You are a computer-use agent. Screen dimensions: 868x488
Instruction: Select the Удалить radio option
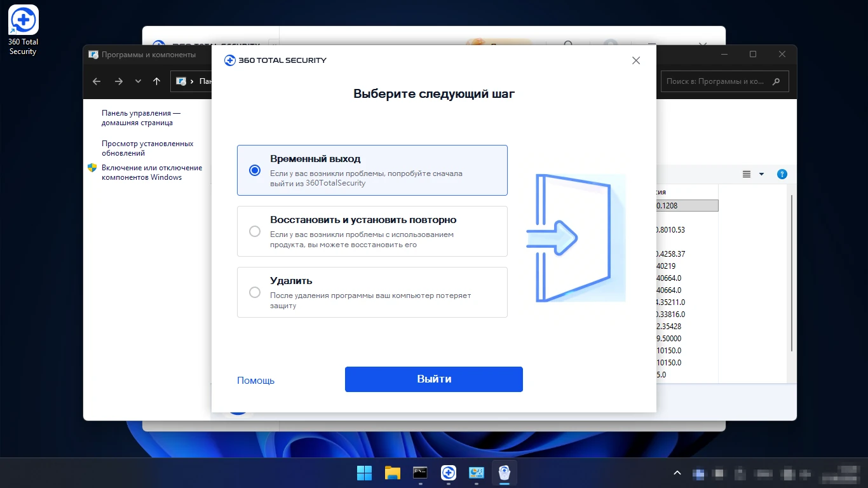click(x=255, y=292)
